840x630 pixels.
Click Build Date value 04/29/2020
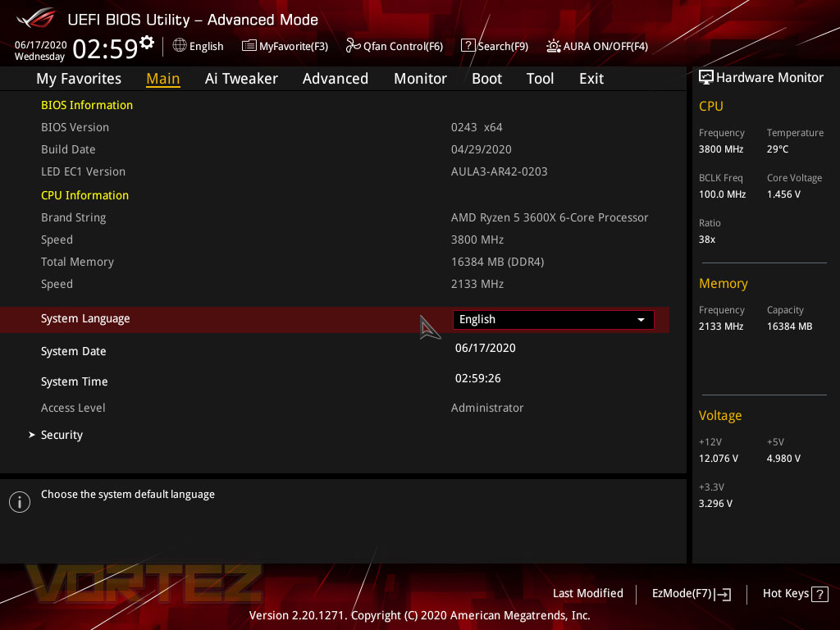(481, 149)
